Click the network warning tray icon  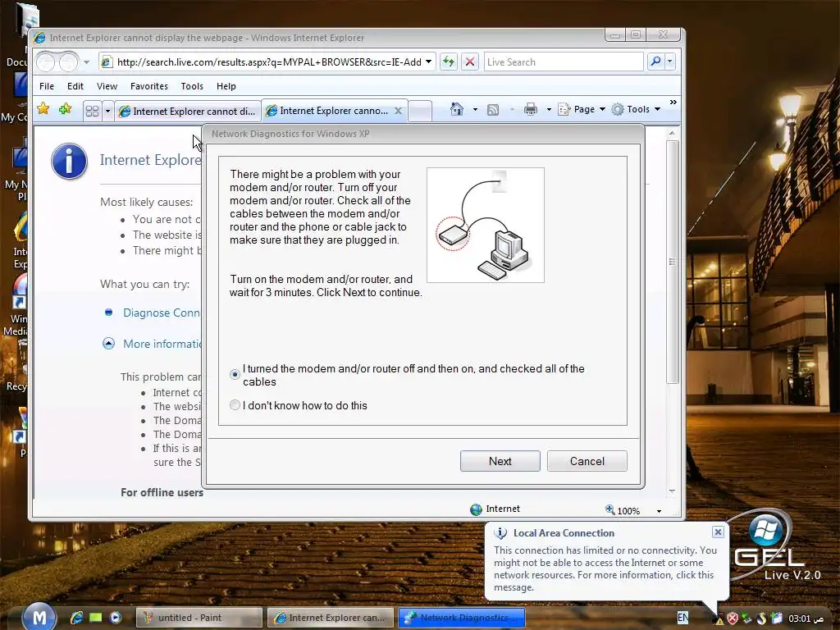click(x=719, y=619)
